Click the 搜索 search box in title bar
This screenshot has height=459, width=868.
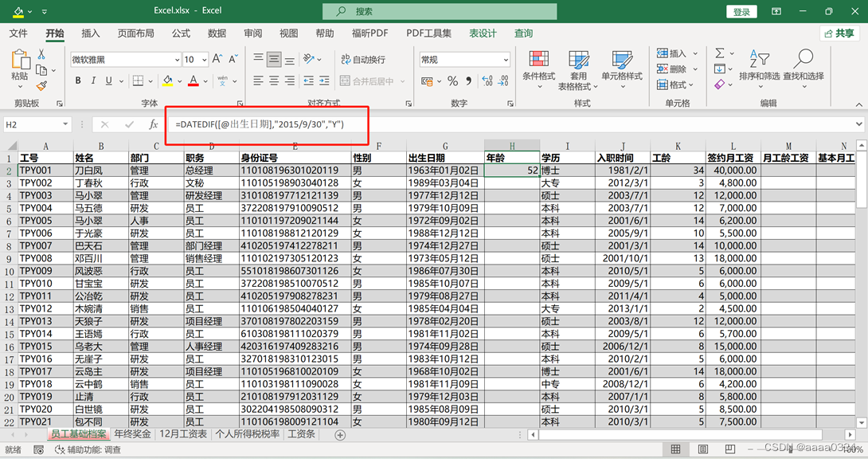coord(440,11)
